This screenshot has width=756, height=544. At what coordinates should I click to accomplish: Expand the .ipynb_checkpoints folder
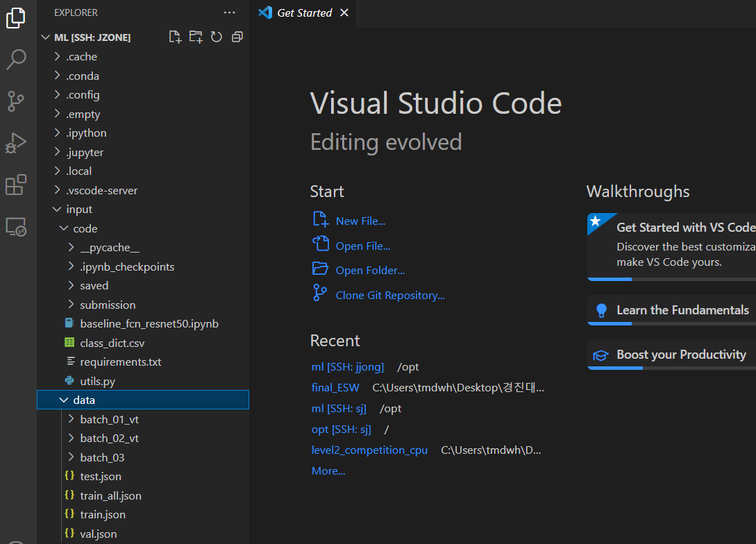pos(143,266)
